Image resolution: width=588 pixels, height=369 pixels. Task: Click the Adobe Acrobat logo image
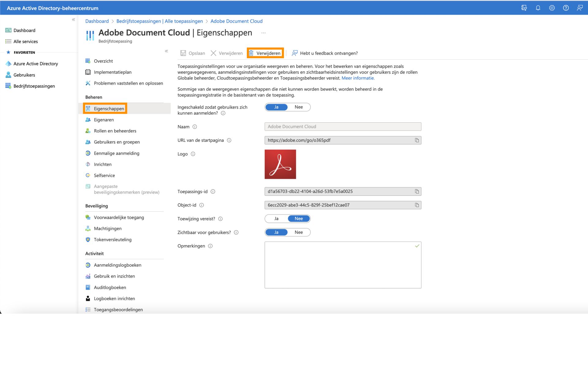click(280, 164)
